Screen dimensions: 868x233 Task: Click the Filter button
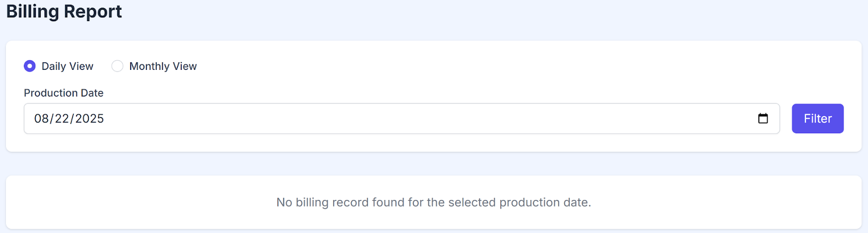point(818,119)
